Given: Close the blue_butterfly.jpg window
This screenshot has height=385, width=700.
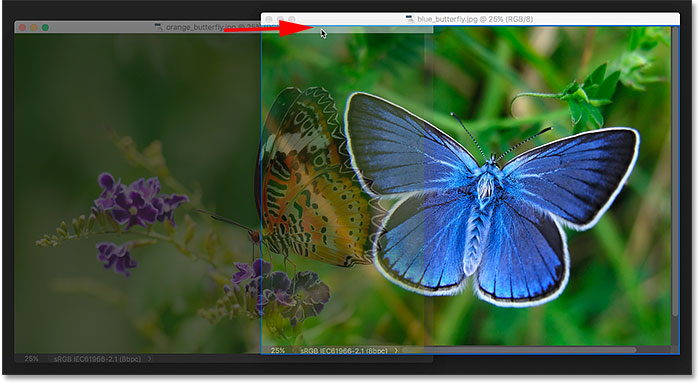Looking at the screenshot, I should tap(269, 19).
